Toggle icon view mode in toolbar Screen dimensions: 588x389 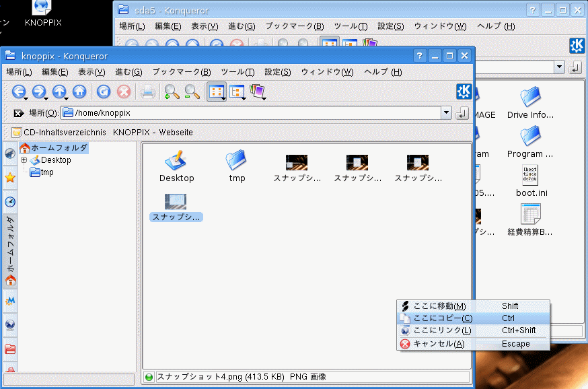[216, 92]
